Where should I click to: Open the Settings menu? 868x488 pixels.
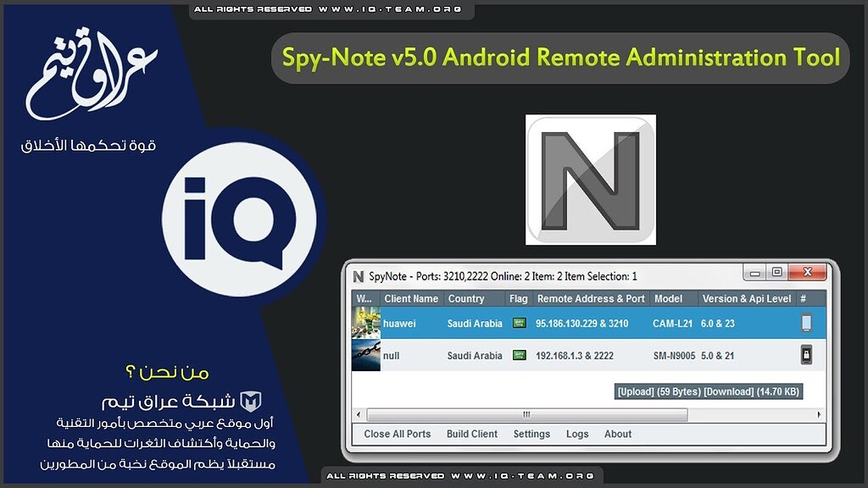531,434
